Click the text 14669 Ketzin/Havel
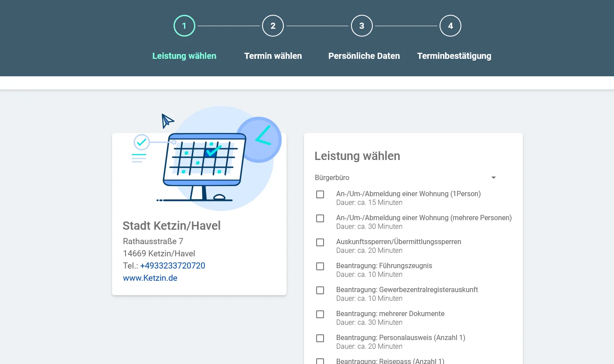The image size is (614, 364). (x=159, y=253)
